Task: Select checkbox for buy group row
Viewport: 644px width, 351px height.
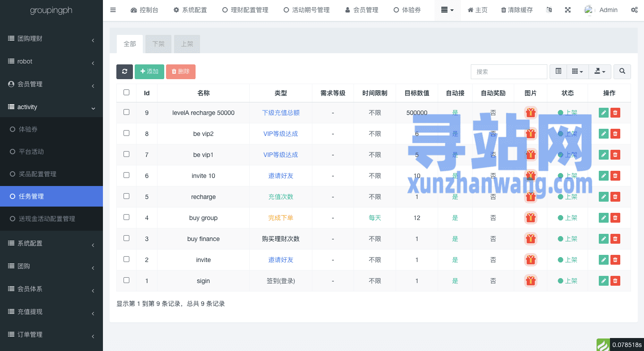Action: click(126, 217)
